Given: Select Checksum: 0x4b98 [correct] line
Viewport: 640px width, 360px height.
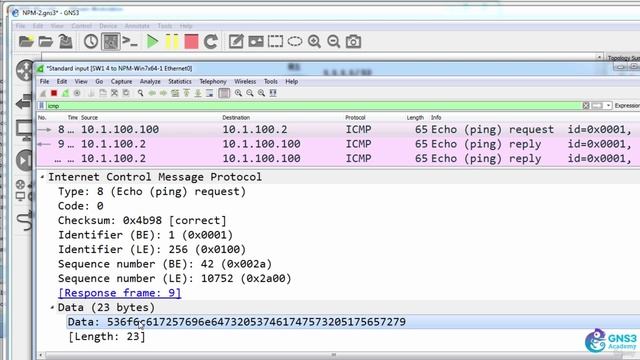Looking at the screenshot, I should tap(142, 220).
